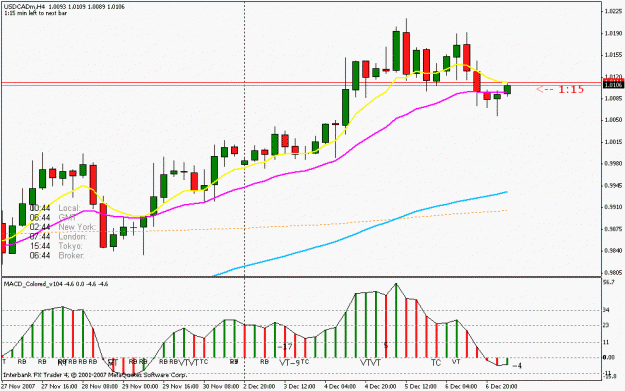
Task: Click the '30 Nov 08:00' time label
Action: coord(221,387)
